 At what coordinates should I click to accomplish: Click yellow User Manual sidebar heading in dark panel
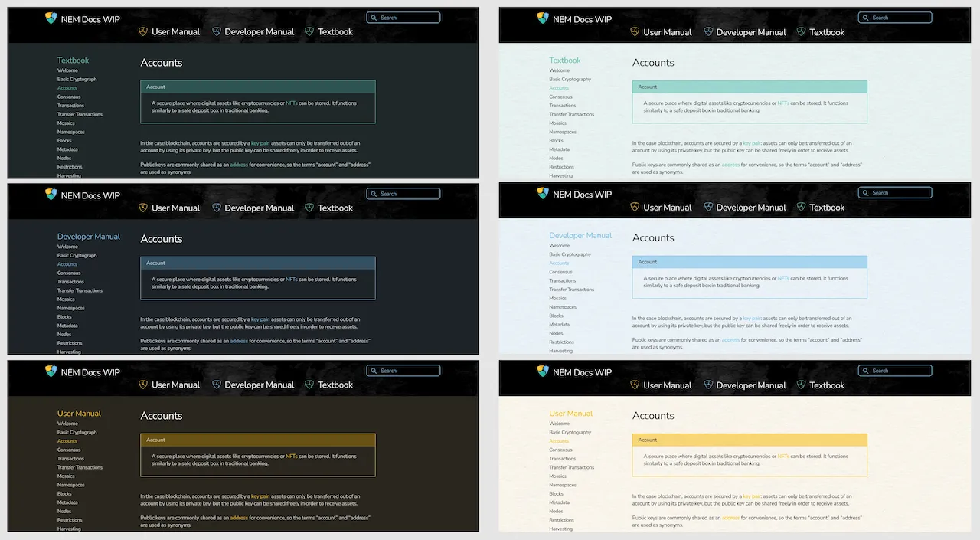pos(79,414)
